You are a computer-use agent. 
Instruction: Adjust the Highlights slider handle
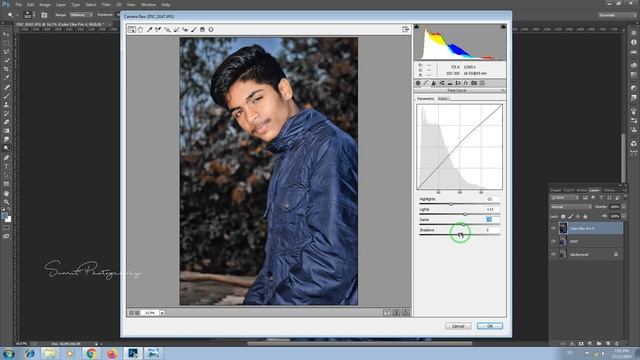451,204
